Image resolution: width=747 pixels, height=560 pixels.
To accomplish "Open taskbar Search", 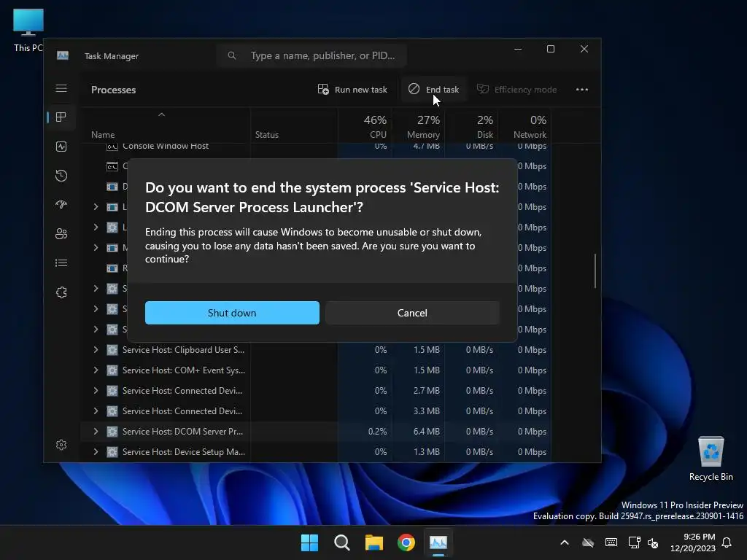I will 341,542.
